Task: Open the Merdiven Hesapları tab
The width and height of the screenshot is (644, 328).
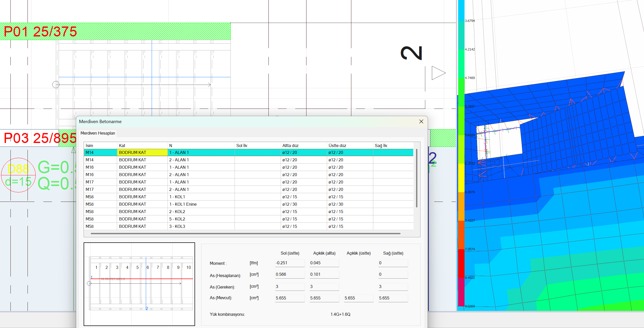Action: tap(98, 133)
